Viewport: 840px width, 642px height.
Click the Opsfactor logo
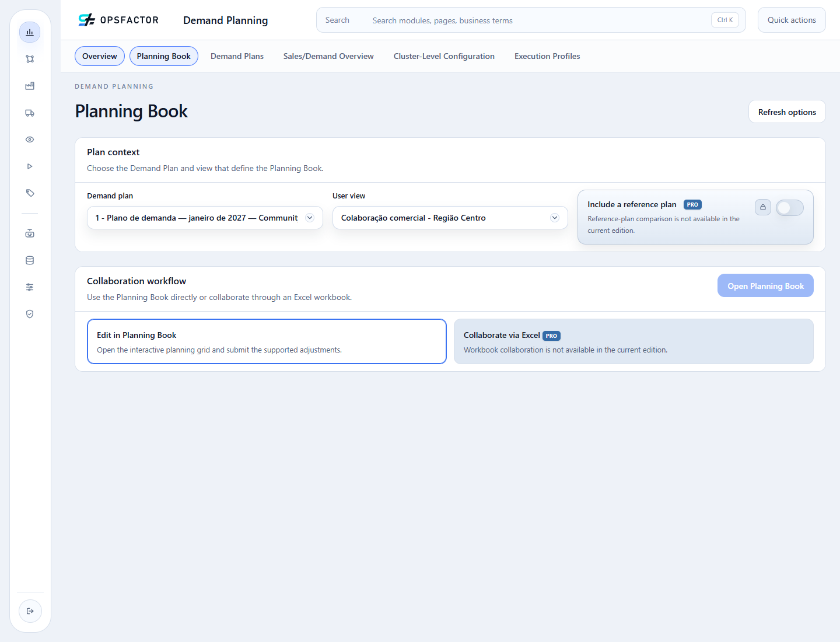pos(118,20)
